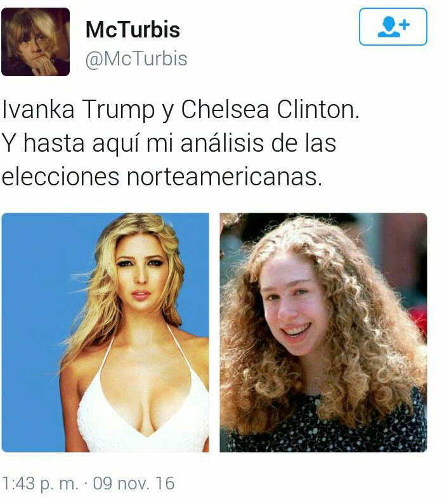Viewport: 442px width, 504px height.
Task: Open the left photo with blue background
Action: click(x=105, y=333)
